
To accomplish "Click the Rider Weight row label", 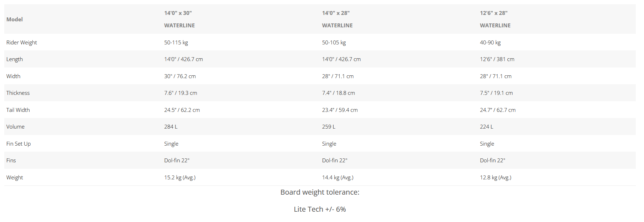I will pyautogui.click(x=22, y=43).
